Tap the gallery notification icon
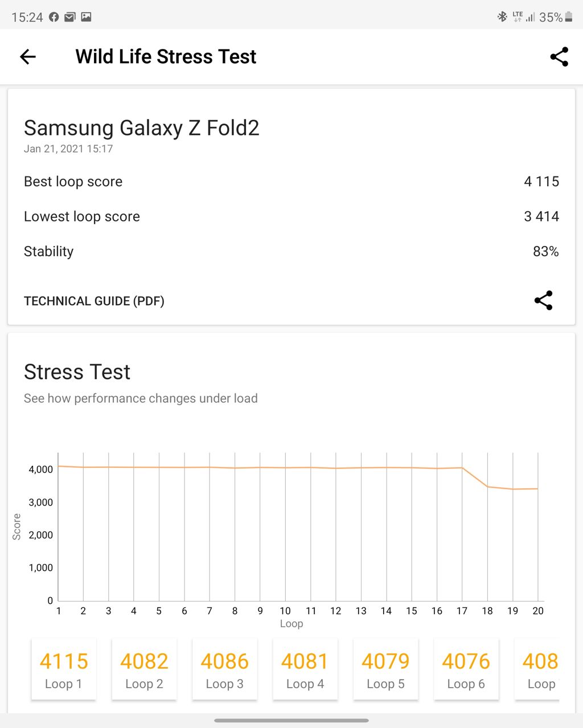The image size is (583, 728). coord(86,17)
